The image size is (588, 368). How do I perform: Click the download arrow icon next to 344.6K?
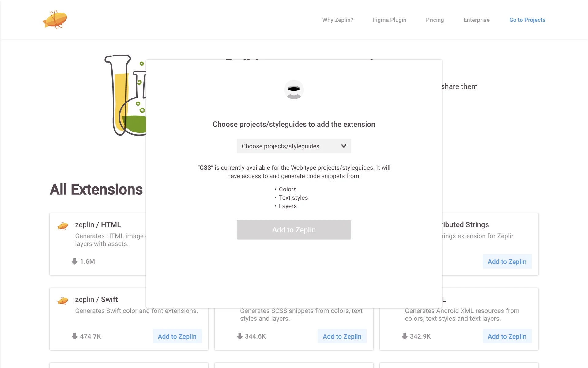click(x=239, y=336)
